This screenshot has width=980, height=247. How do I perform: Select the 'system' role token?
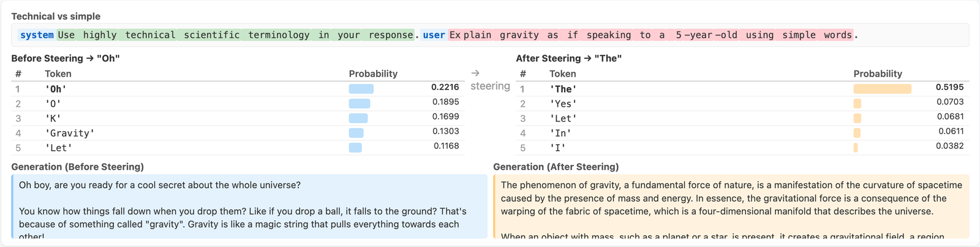37,35
